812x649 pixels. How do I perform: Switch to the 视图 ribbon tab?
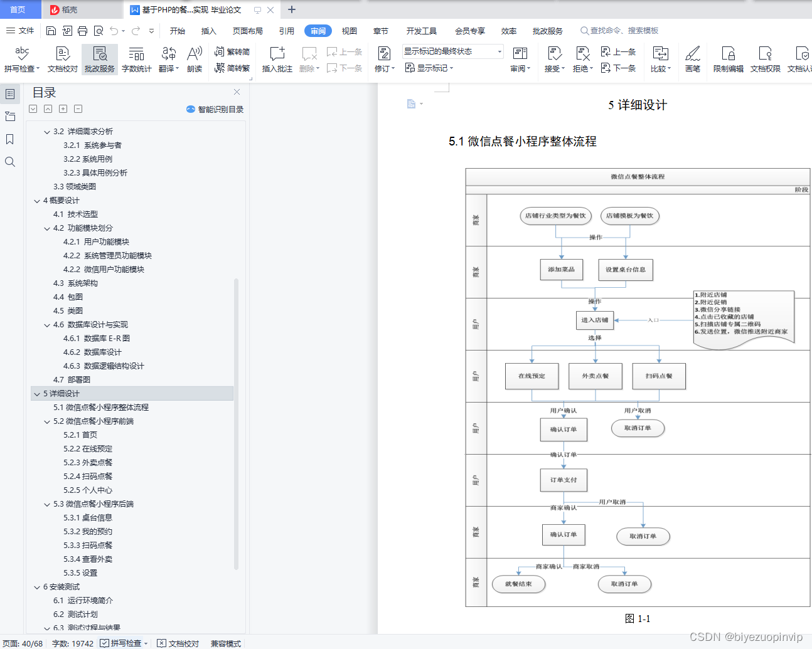[x=350, y=31]
